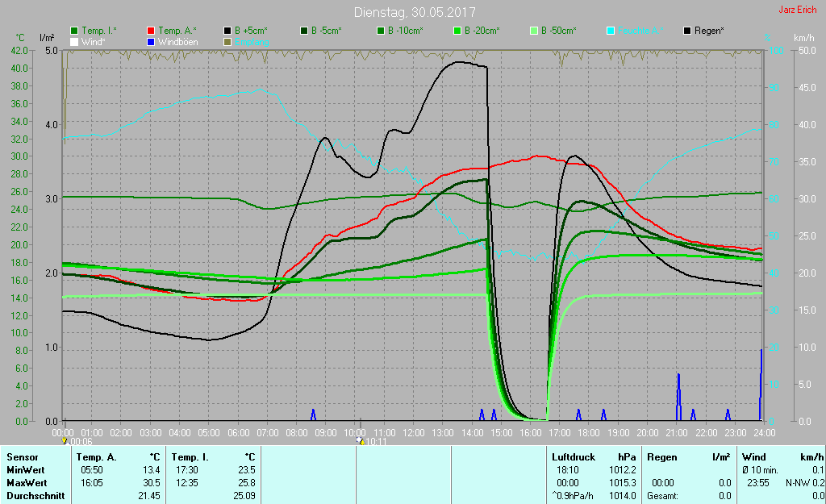826x504 pixels.
Task: Click the '45.0' wind speed axis value
Action: point(807,88)
